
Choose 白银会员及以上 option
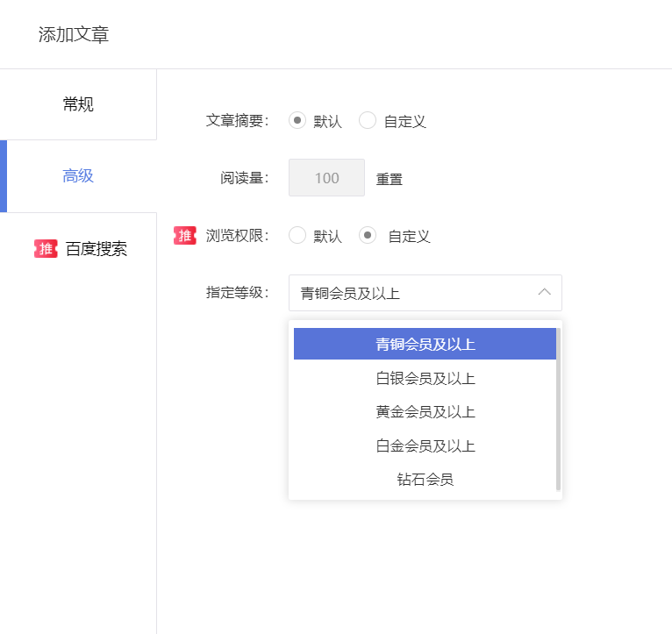point(425,378)
